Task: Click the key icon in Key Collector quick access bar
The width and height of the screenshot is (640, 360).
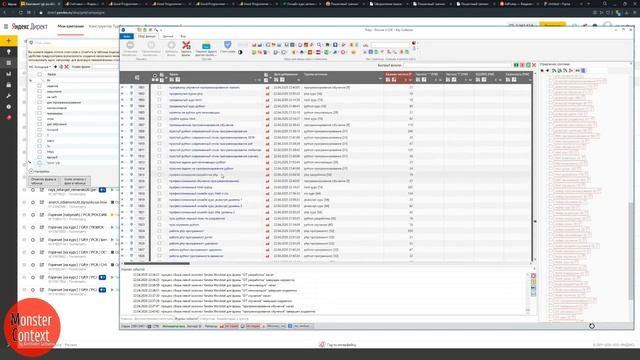Action: [x=156, y=30]
